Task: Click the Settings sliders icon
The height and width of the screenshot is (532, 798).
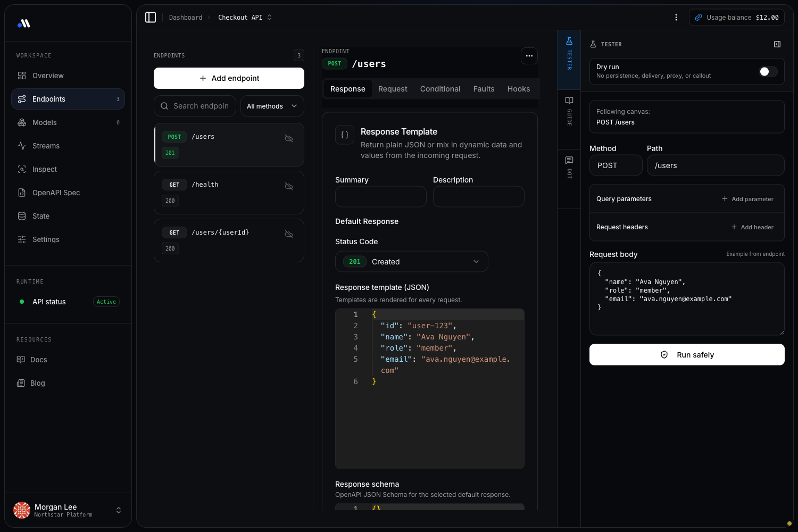Action: 22,239
